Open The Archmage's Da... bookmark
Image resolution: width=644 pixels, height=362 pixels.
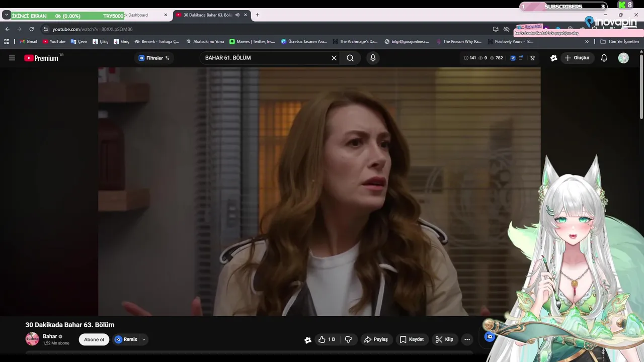point(355,42)
